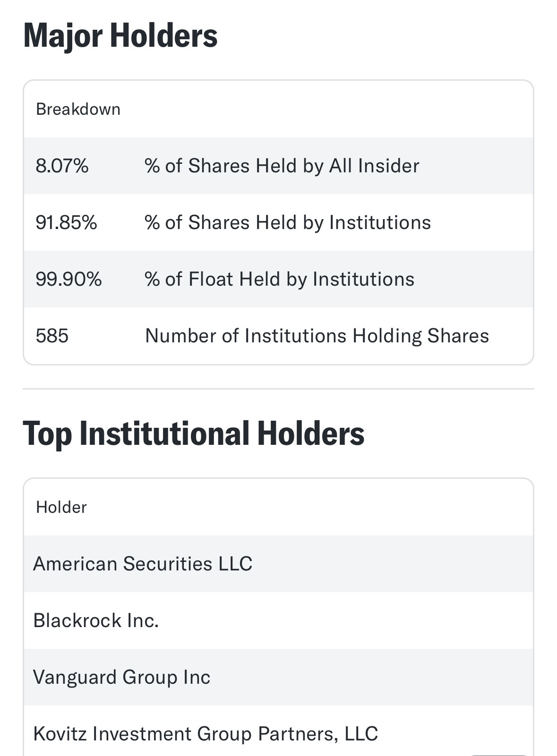Select the Breakdown column header

coord(78,109)
